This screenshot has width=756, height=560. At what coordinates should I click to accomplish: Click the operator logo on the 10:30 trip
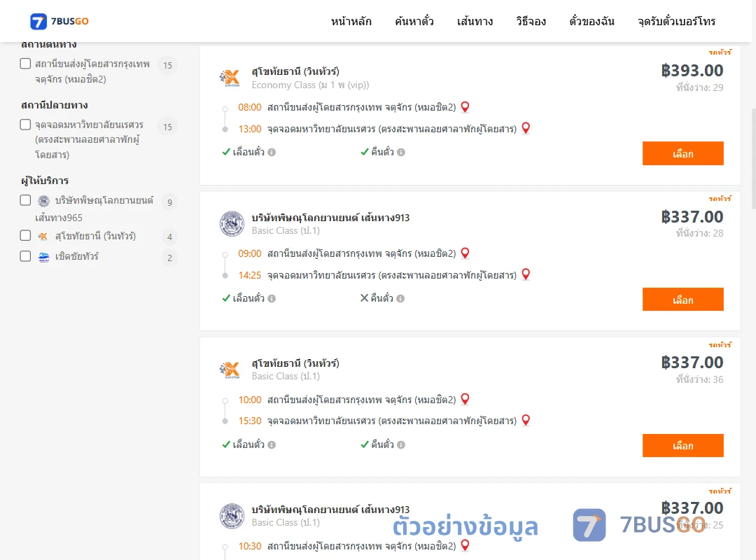click(232, 516)
